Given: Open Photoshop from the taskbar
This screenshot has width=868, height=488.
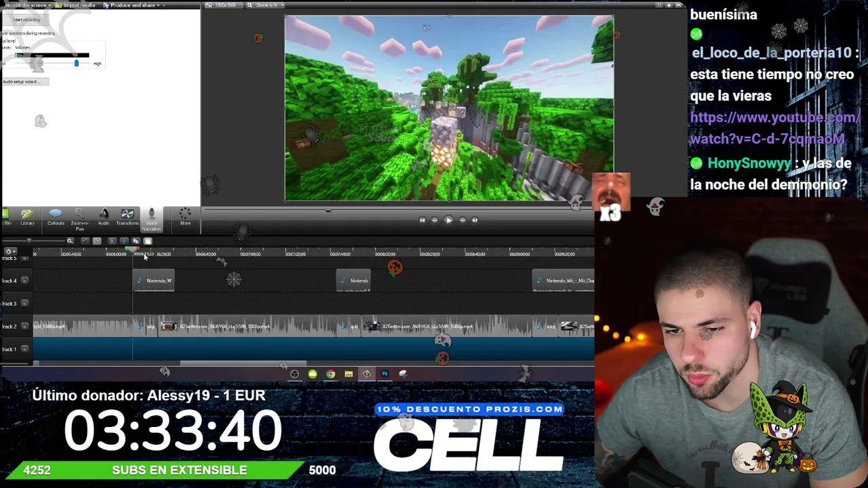Looking at the screenshot, I should coord(384,374).
